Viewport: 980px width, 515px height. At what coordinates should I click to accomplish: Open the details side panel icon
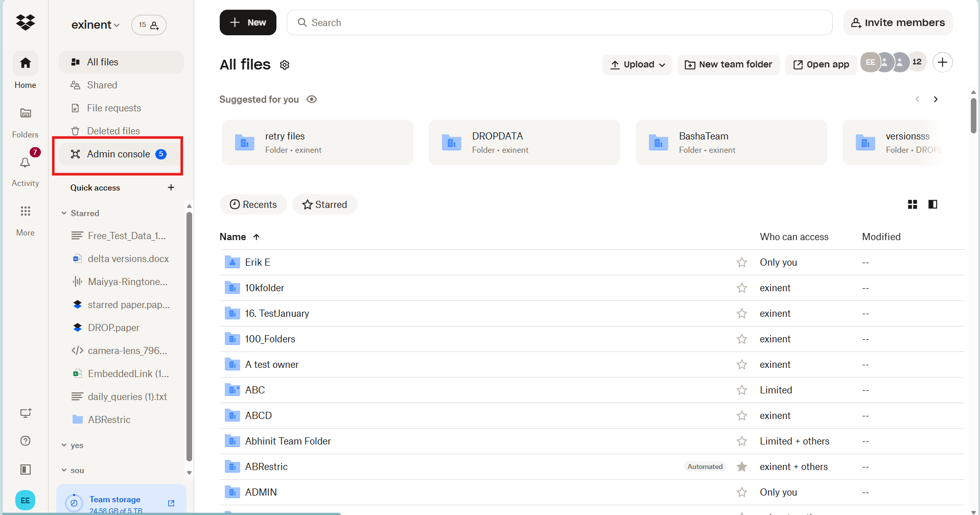coord(933,204)
